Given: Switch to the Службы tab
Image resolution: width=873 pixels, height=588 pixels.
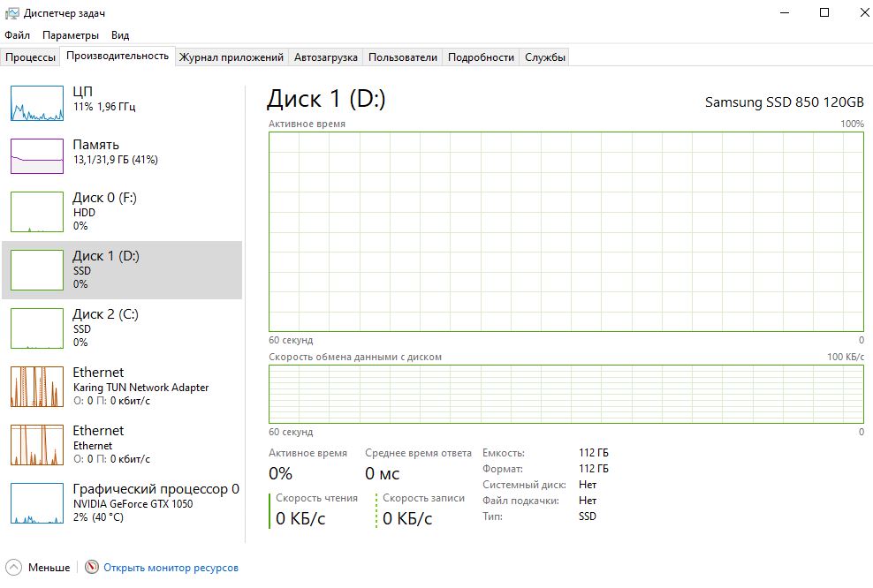Looking at the screenshot, I should point(545,57).
